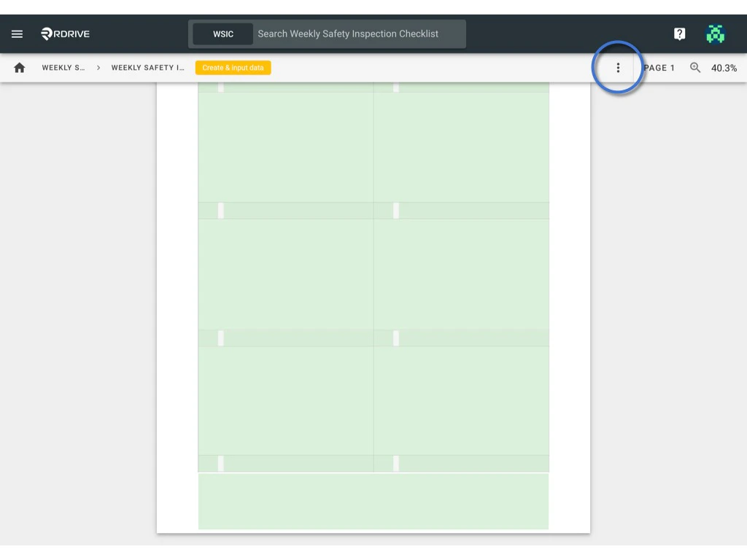The image size is (747, 560).
Task: Open the circled three-dot options menu
Action: (618, 67)
